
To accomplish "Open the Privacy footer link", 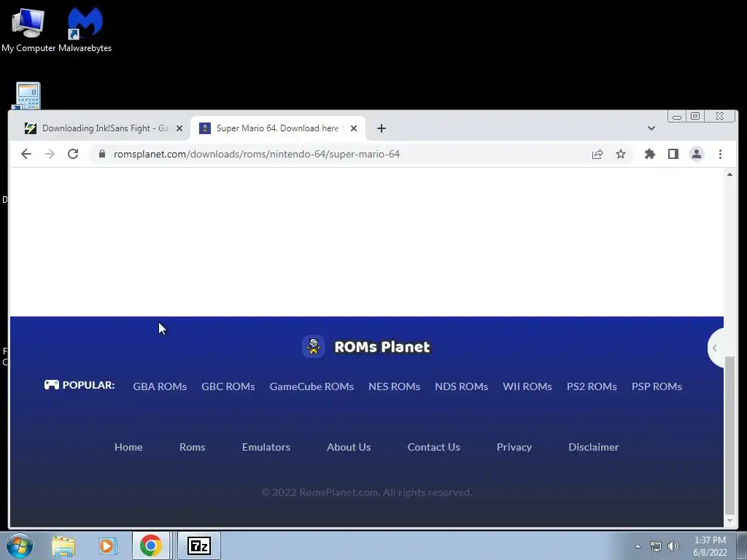I will [514, 447].
